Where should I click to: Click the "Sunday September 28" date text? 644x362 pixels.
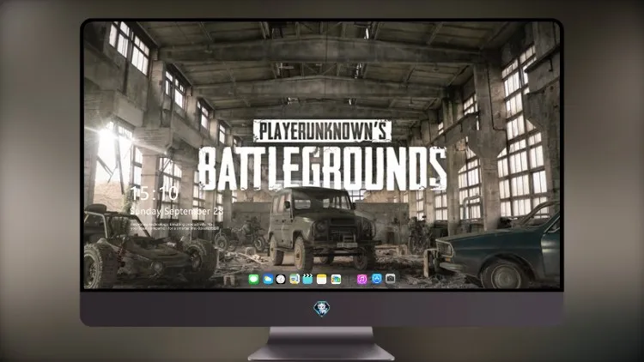click(x=177, y=211)
